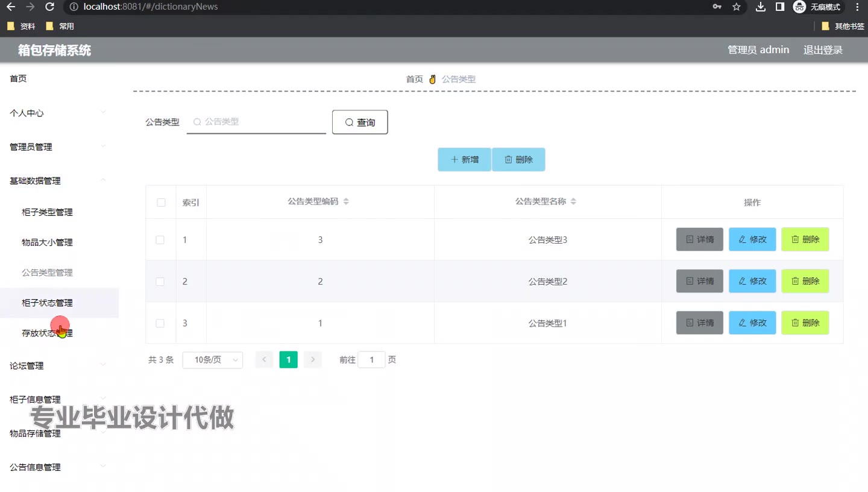The width and height of the screenshot is (868, 492).
Task: Expand the 柜子信息管理 sidebar menu
Action: tap(59, 400)
